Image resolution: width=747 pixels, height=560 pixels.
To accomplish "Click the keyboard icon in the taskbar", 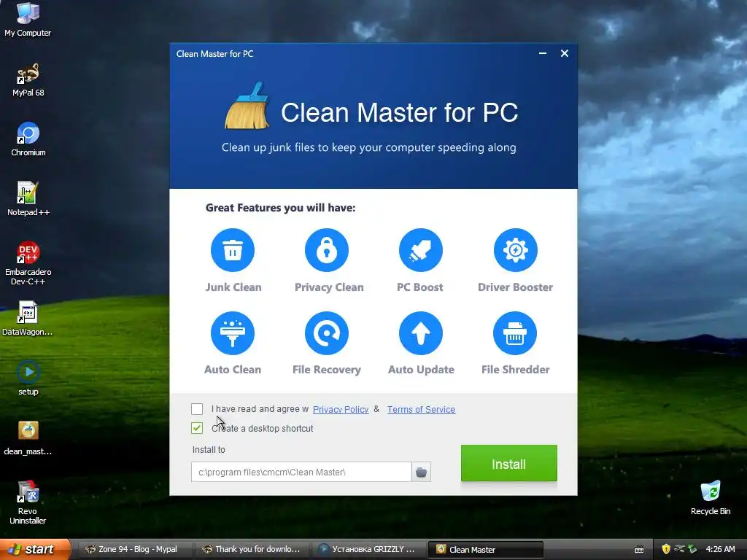I will (x=639, y=550).
